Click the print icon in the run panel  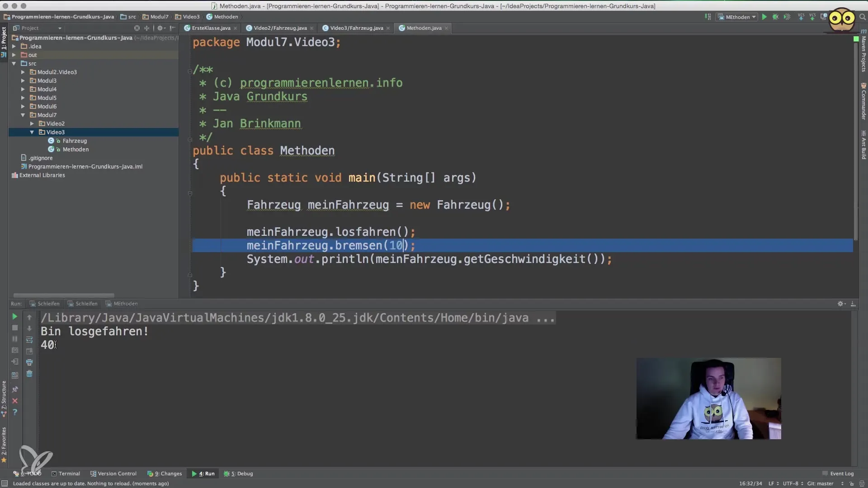click(29, 362)
